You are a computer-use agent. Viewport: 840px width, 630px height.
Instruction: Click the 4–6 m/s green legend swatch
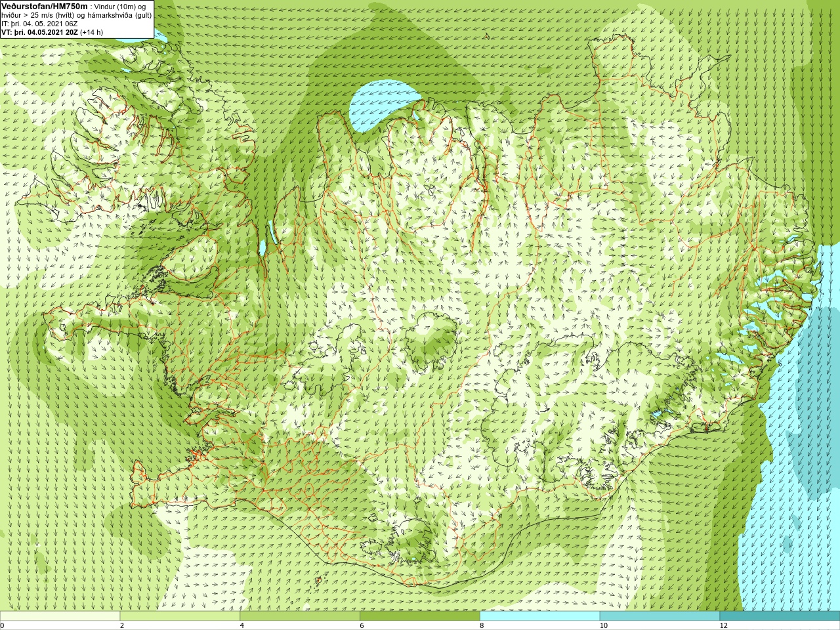click(300, 616)
